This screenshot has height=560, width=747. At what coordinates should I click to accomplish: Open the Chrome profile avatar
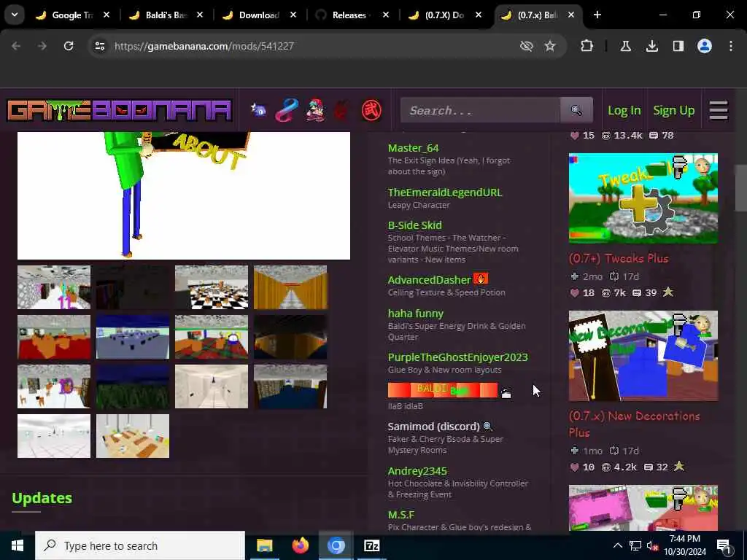click(x=705, y=46)
